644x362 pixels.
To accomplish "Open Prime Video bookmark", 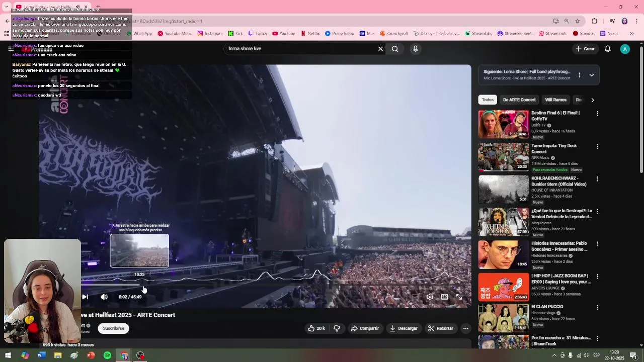I will coord(340,34).
